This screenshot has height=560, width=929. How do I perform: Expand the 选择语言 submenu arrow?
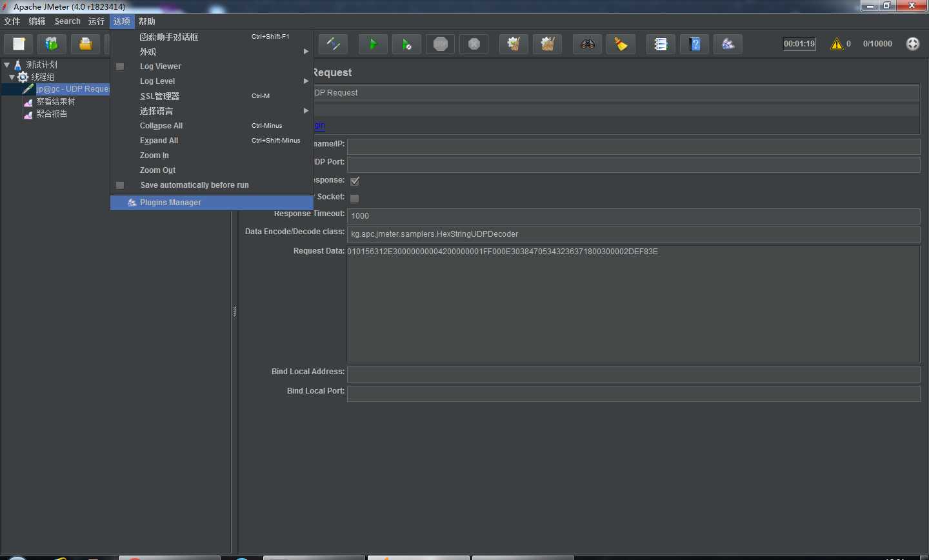click(306, 111)
